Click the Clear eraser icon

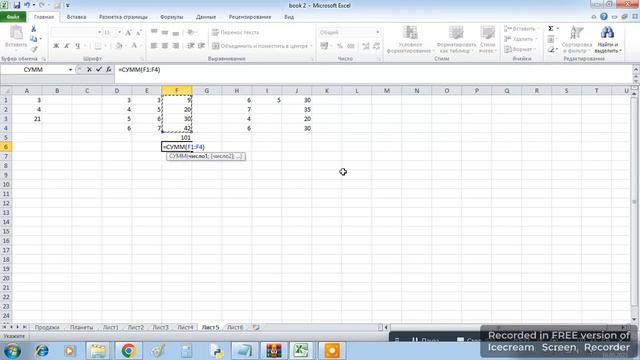(551, 49)
